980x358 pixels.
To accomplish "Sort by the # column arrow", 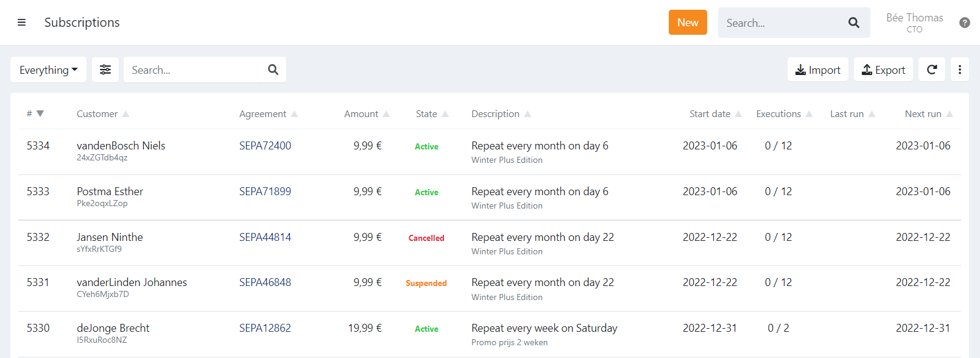I will (x=40, y=113).
